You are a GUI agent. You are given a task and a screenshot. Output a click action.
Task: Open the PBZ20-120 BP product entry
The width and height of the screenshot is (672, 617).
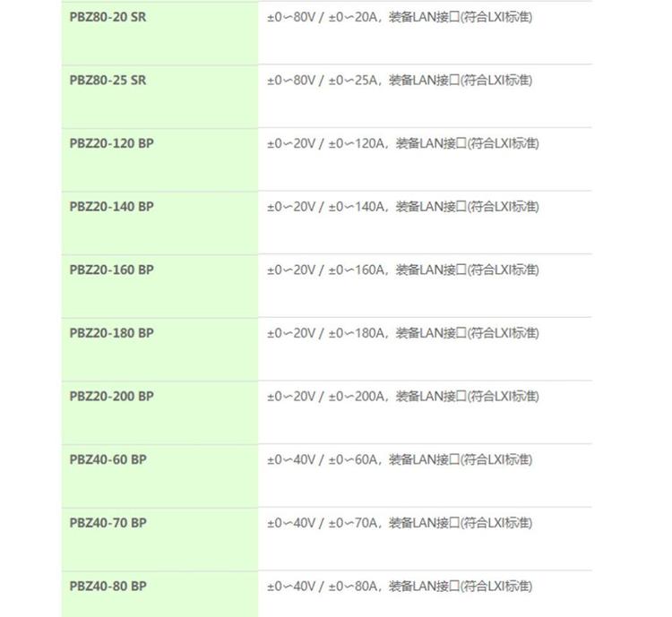pos(111,143)
